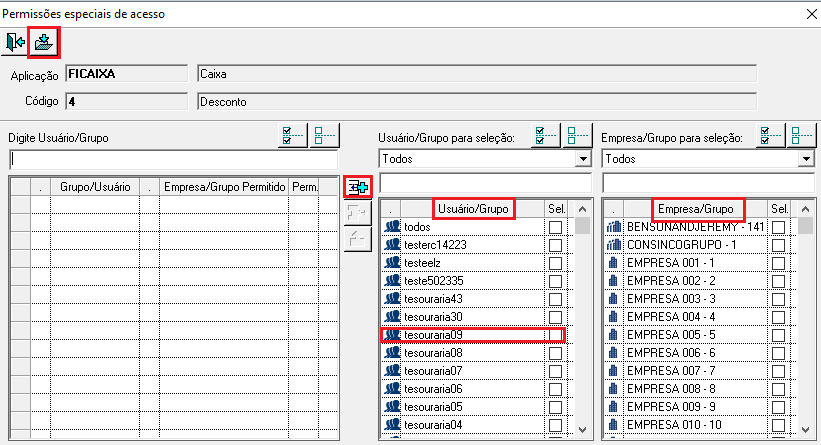Click the group icon beside todos
This screenshot has width=821, height=445.
pos(392,227)
